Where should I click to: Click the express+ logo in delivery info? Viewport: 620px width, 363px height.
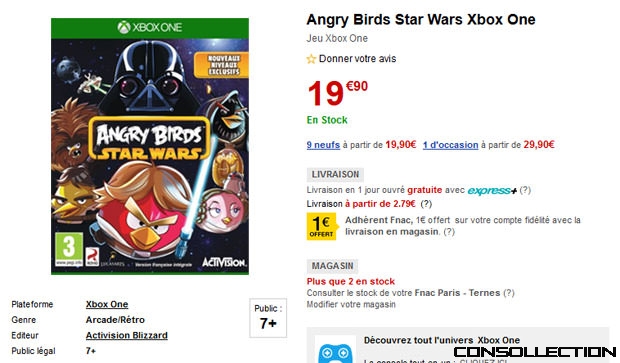[492, 191]
